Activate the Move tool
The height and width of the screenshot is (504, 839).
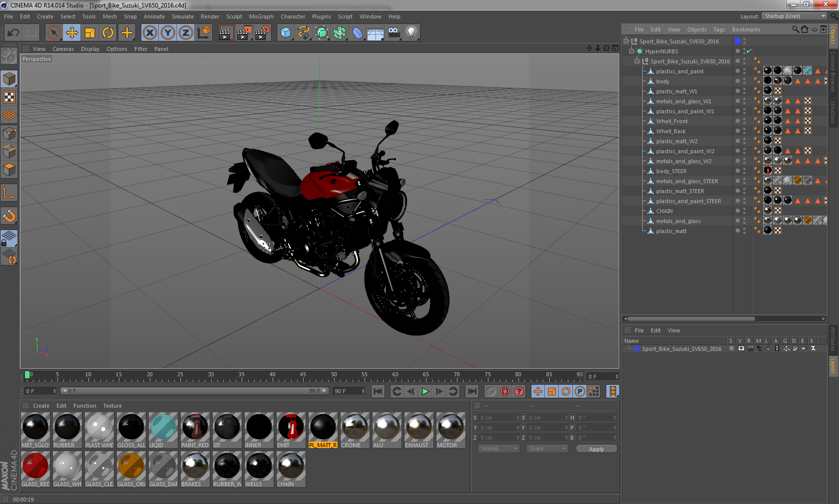pyautogui.click(x=72, y=33)
